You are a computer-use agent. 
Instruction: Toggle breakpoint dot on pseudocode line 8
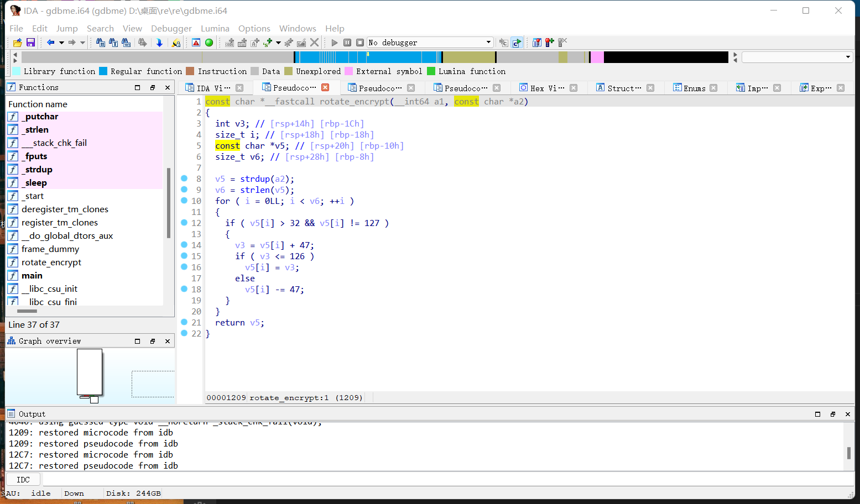(184, 179)
